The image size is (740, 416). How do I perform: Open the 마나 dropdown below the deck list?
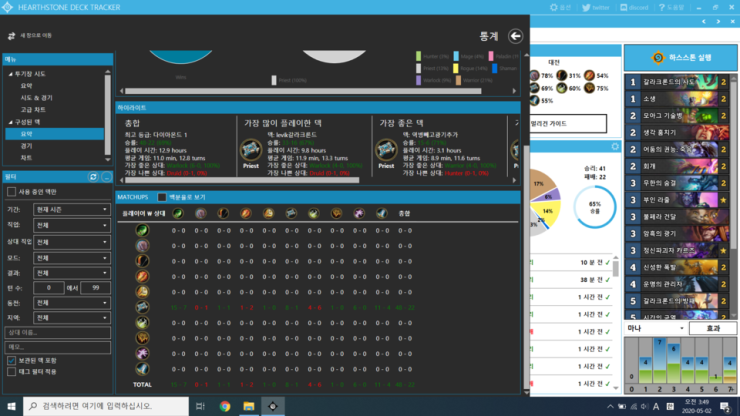656,328
